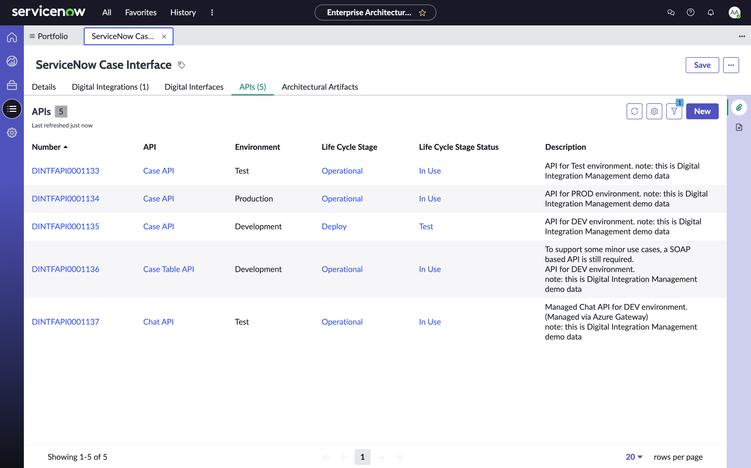Open the briefcase portfolio icon in sidebar
Screen dimensions: 751x468
[11, 85]
